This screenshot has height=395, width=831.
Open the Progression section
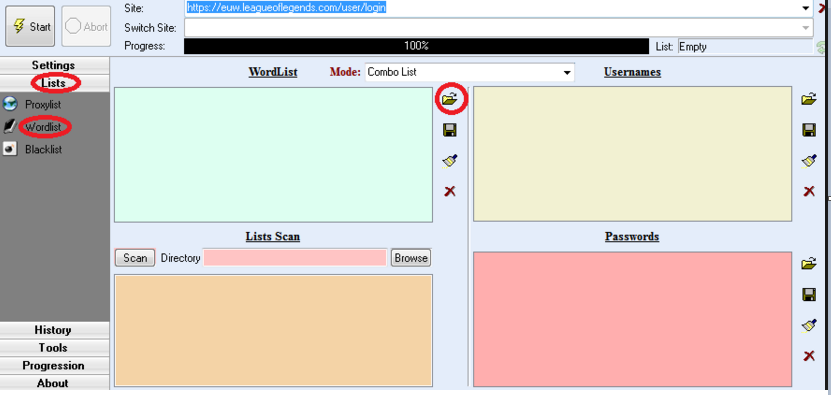pos(54,366)
